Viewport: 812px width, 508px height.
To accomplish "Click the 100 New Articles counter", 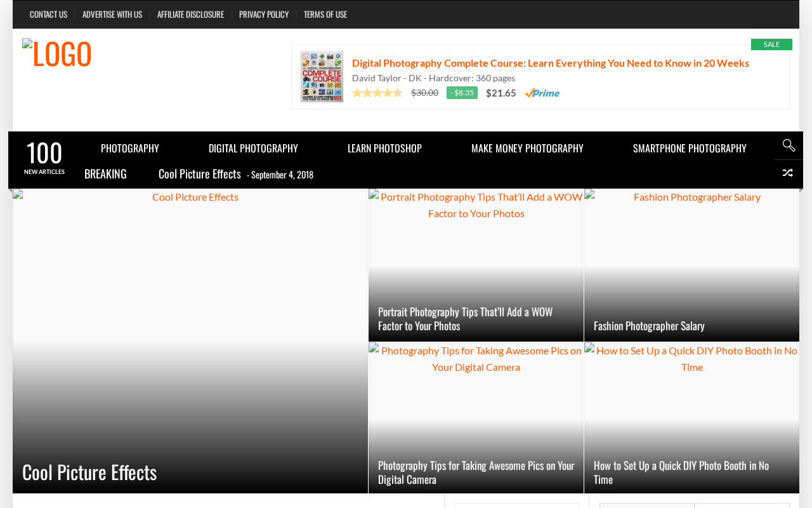I will click(44, 157).
